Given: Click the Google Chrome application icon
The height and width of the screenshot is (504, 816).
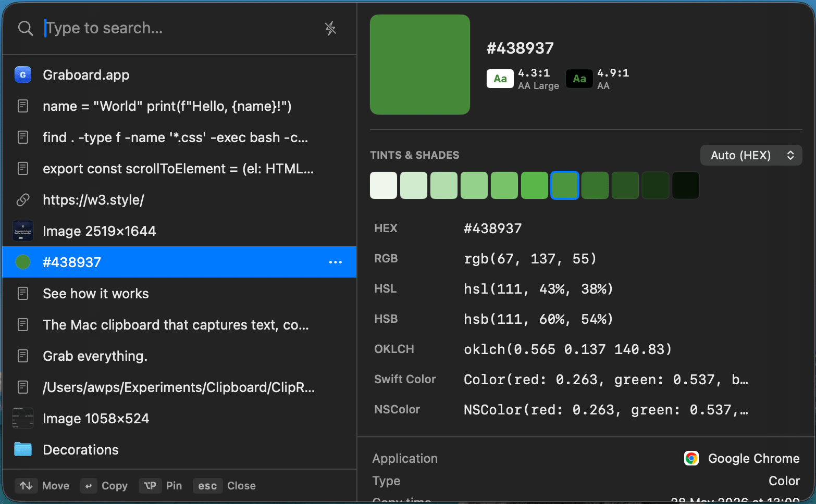Looking at the screenshot, I should tap(691, 458).
